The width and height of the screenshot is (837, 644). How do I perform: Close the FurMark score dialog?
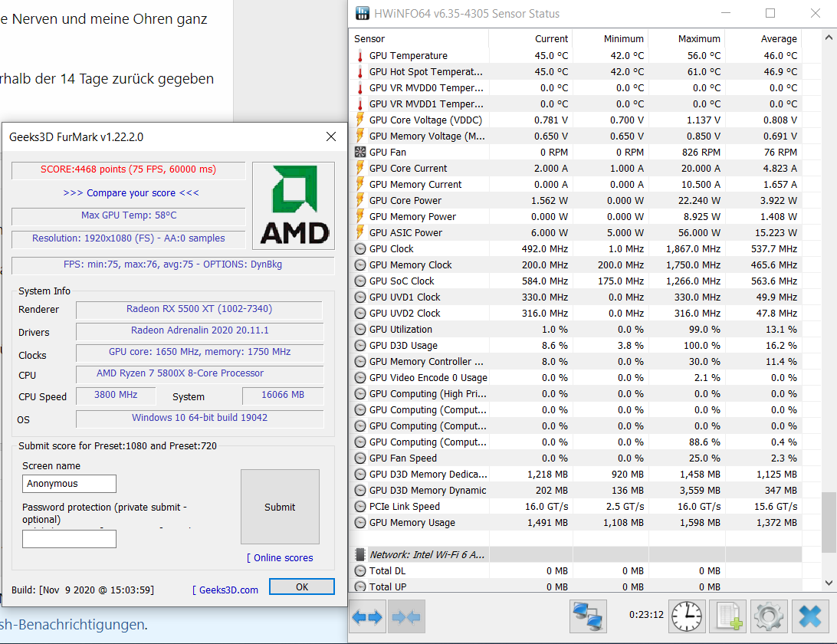click(331, 136)
